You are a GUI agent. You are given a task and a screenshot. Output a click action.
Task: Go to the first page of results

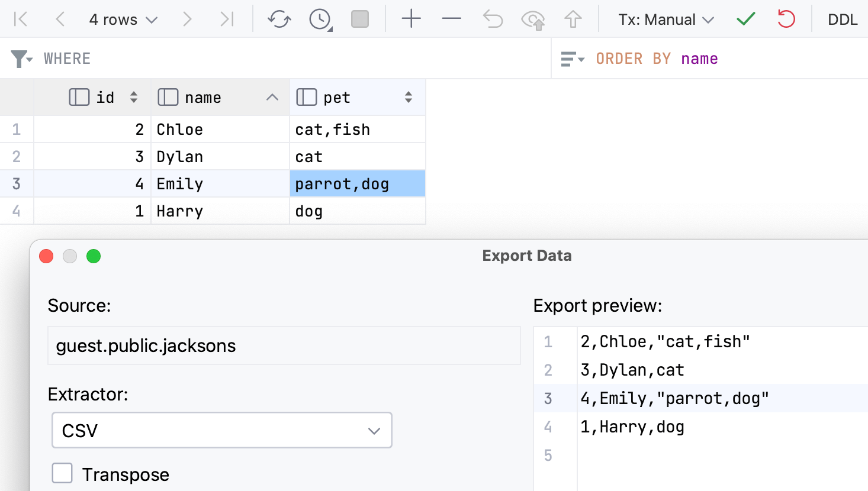[21, 19]
